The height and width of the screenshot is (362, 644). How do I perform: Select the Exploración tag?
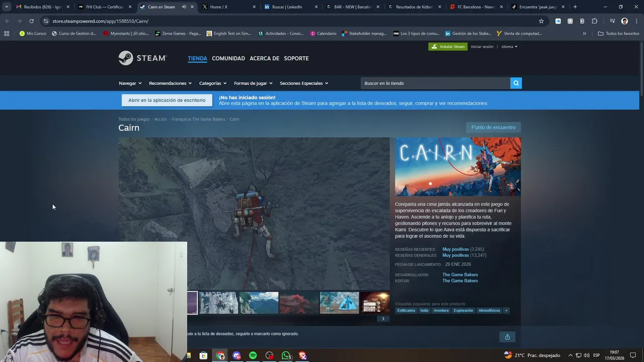click(463, 311)
